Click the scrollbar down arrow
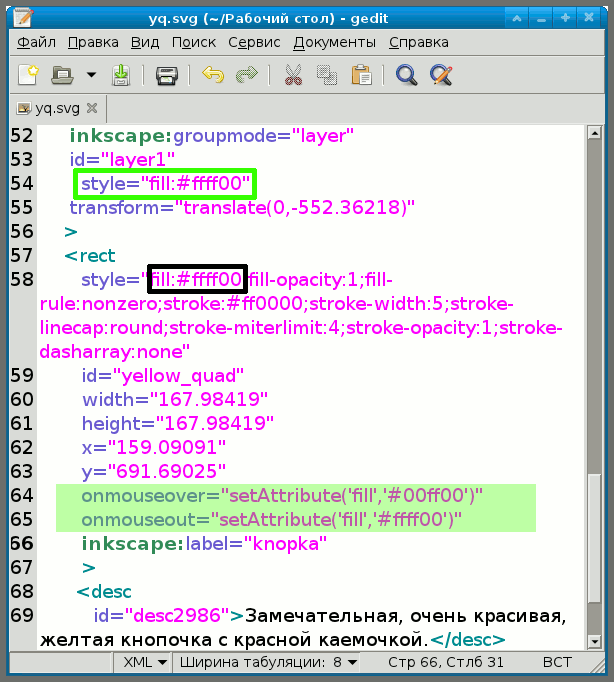The height and width of the screenshot is (682, 614). tap(594, 641)
